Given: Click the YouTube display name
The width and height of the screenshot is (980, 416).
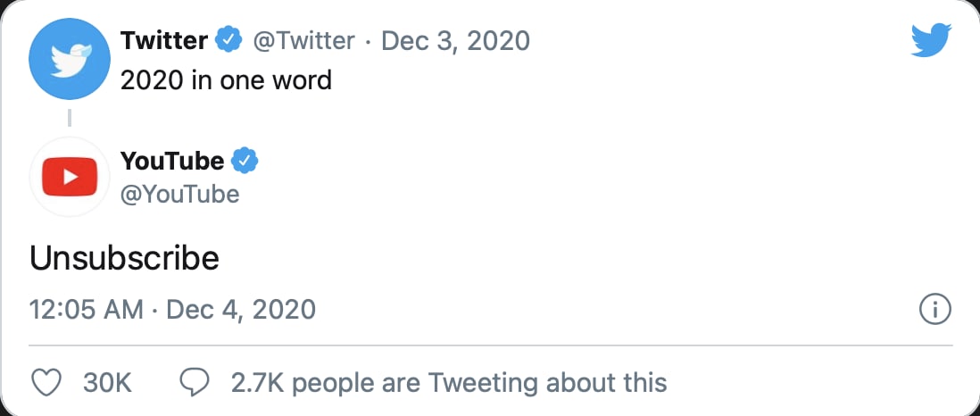Looking at the screenshot, I should [x=172, y=161].
